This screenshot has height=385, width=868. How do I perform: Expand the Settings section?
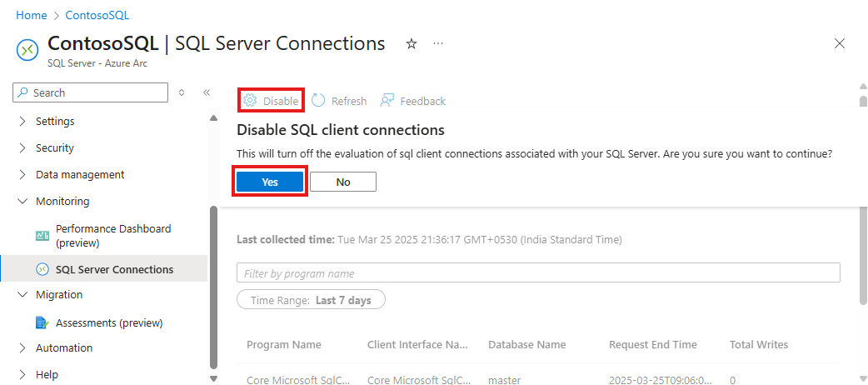pos(55,121)
